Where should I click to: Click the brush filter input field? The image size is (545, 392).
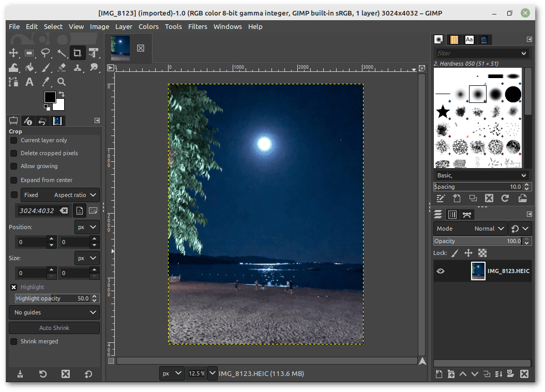(476, 53)
